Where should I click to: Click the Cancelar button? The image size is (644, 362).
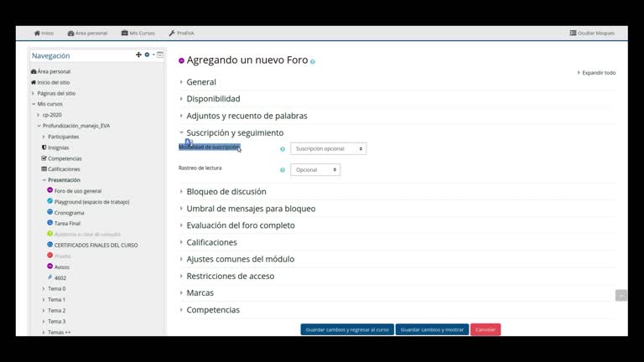click(486, 329)
